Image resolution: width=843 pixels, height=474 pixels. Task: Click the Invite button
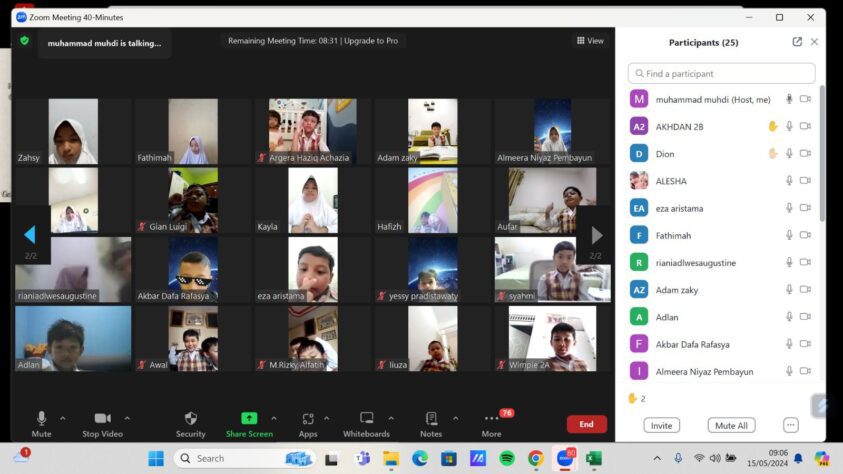point(661,425)
